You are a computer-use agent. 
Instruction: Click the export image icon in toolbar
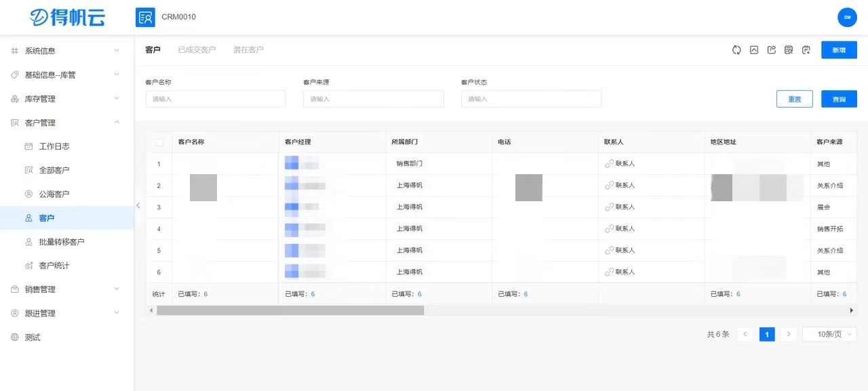tap(754, 49)
